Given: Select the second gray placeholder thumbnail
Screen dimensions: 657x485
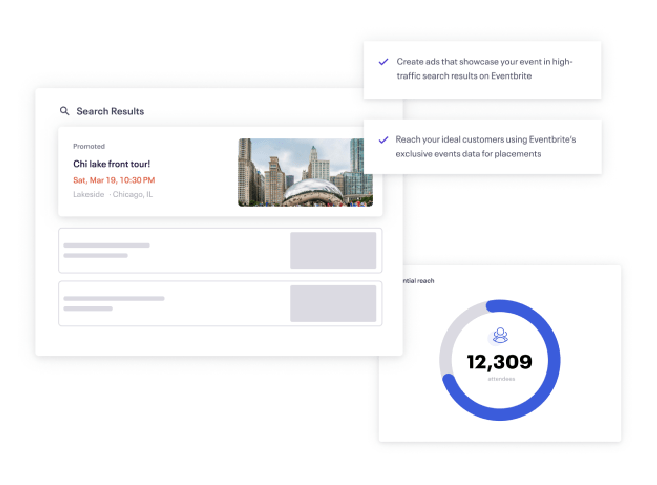Looking at the screenshot, I should (332, 303).
